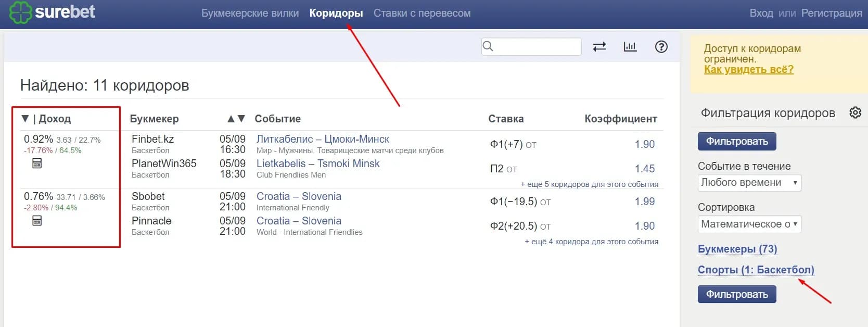Click the Событие column header

pos(278,119)
